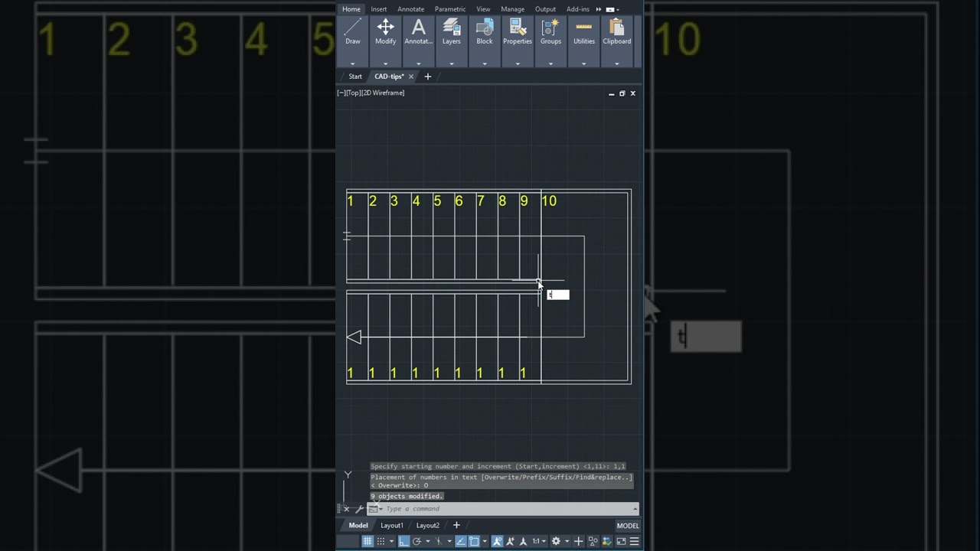Switch to the Annotate ribbon tab
980x551 pixels.
(410, 9)
